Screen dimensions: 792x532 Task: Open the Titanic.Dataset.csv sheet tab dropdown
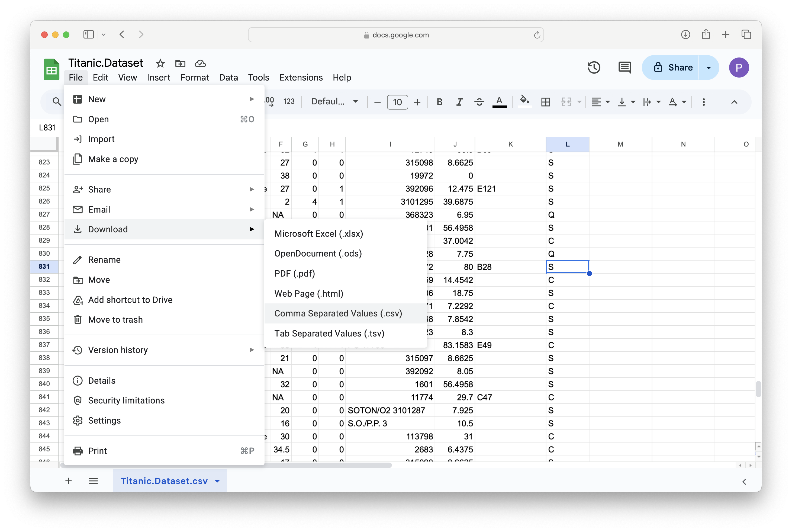click(x=217, y=481)
